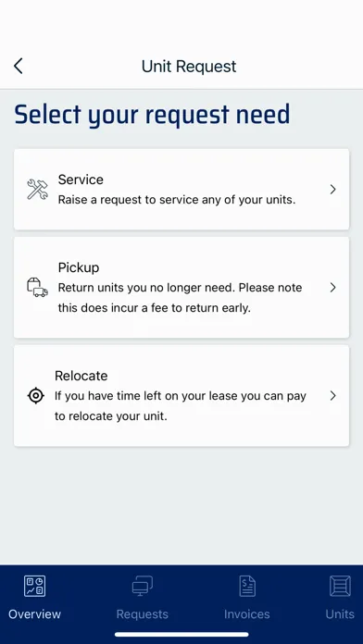
Task: Open the Invoices document icon
Action: point(247,586)
